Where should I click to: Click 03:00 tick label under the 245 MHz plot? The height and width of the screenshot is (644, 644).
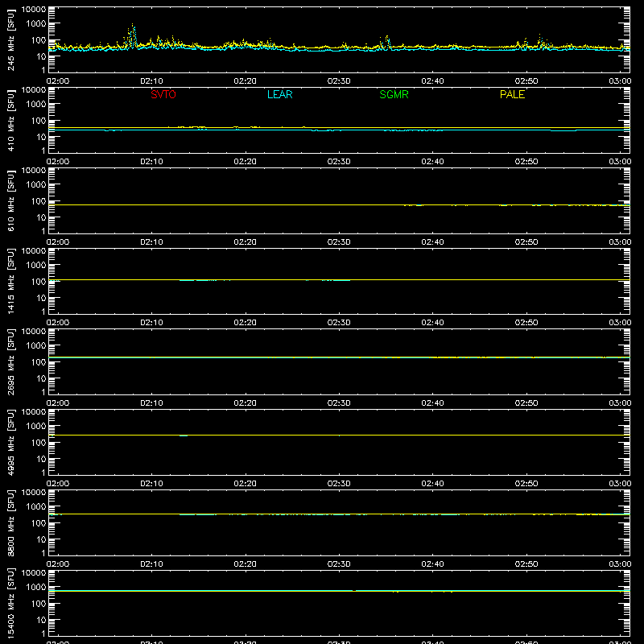(620, 81)
